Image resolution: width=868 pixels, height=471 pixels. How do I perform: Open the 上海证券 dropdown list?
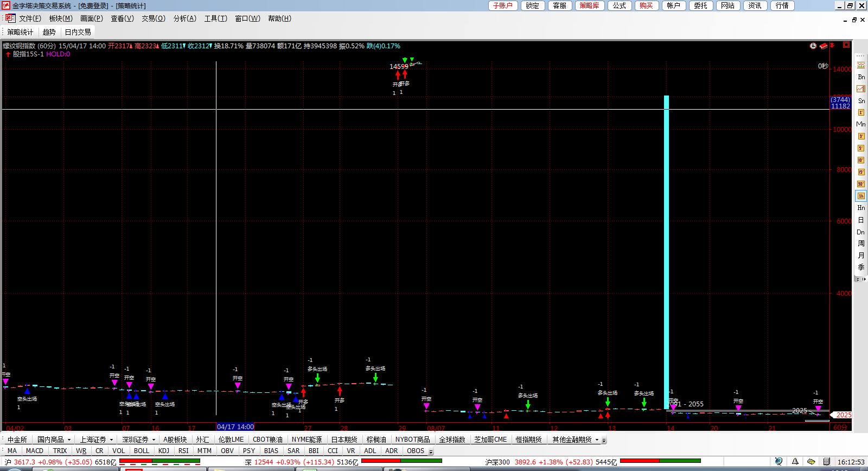coord(111,440)
